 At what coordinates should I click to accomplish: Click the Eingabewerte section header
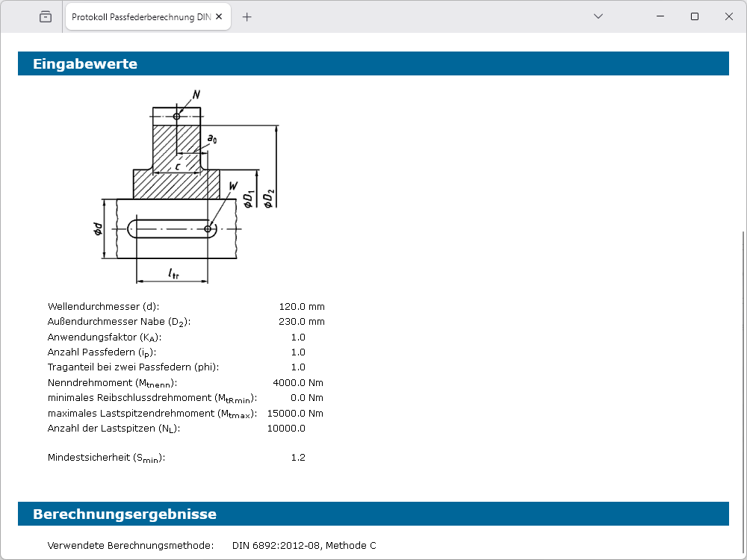click(x=85, y=64)
